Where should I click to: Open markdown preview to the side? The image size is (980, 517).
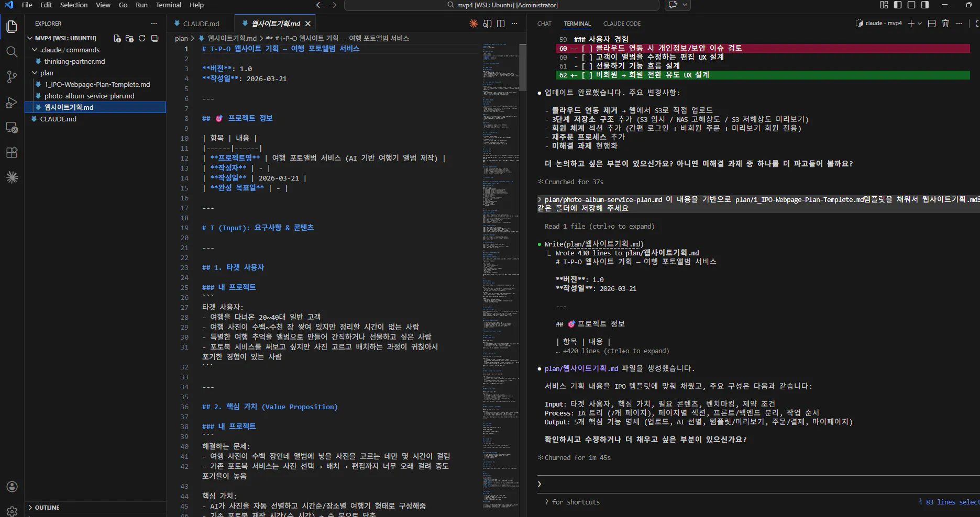487,24
